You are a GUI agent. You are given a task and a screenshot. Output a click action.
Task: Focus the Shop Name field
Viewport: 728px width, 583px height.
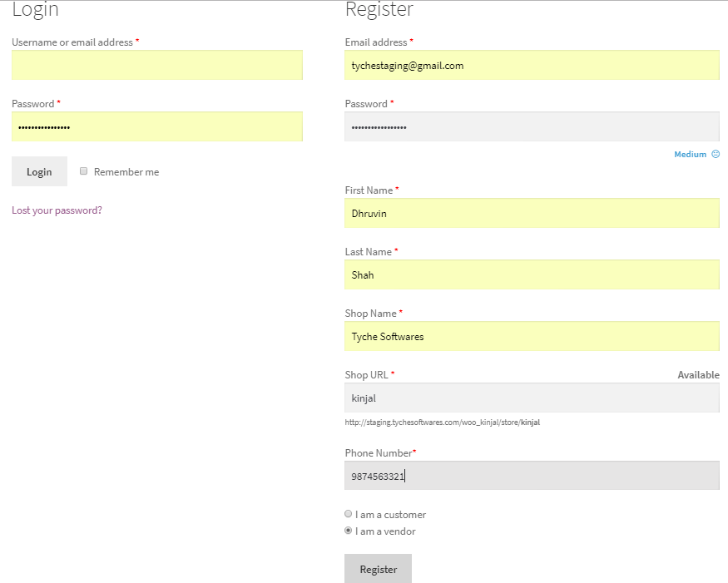click(x=532, y=336)
